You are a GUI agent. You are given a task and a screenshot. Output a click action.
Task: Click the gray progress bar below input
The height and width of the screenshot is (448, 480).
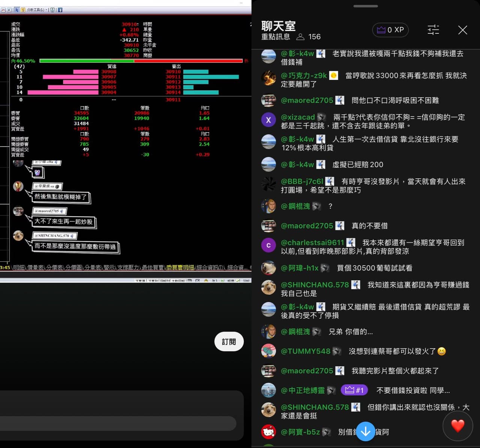pos(118,423)
